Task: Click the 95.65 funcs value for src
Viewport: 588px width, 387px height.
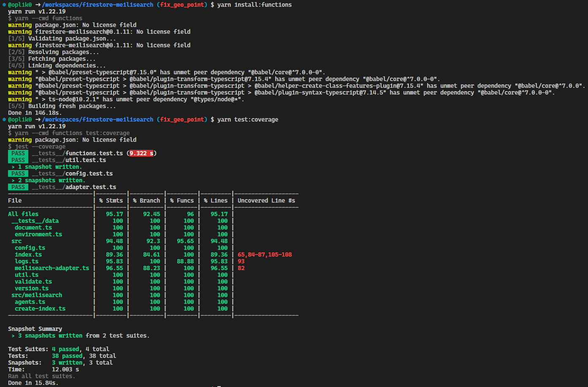Action: click(185, 241)
